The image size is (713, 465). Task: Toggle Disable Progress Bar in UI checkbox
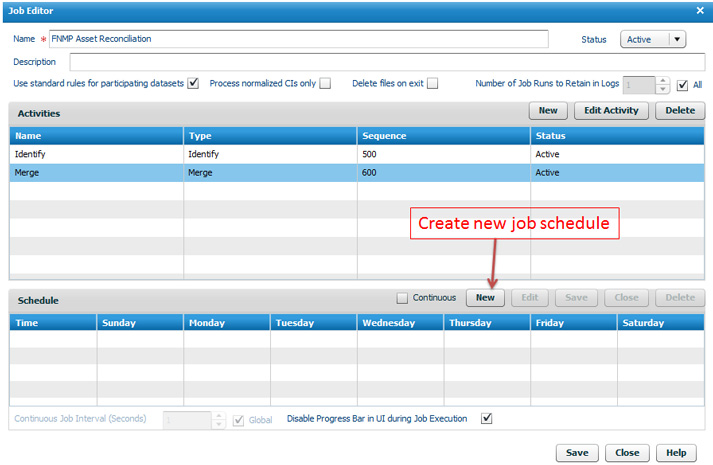[487, 419]
